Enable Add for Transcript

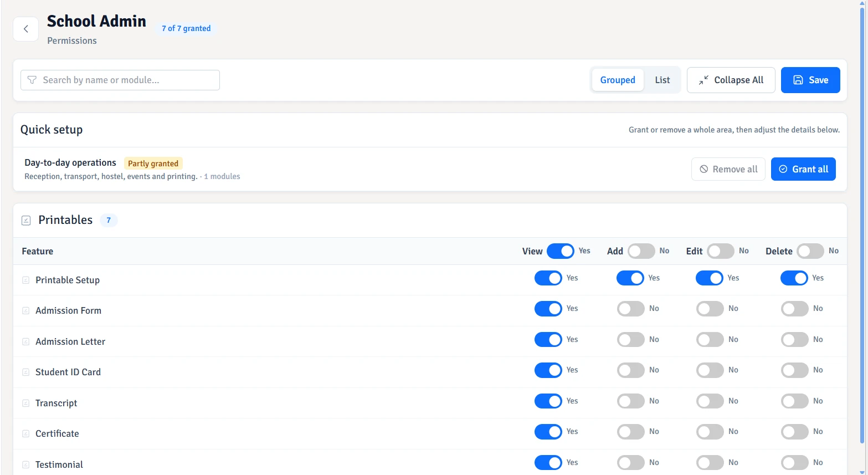click(x=631, y=401)
